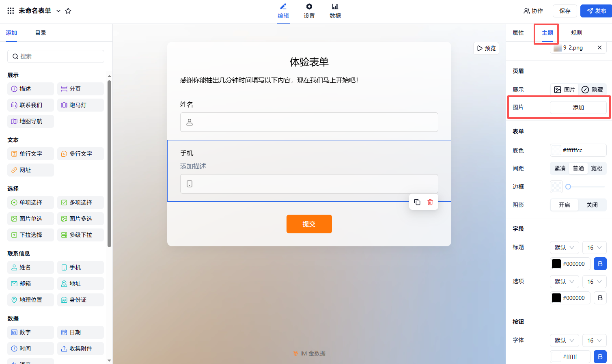Viewport: 612px width, 364px height.
Task: Click the 发布 publish button
Action: (x=596, y=11)
